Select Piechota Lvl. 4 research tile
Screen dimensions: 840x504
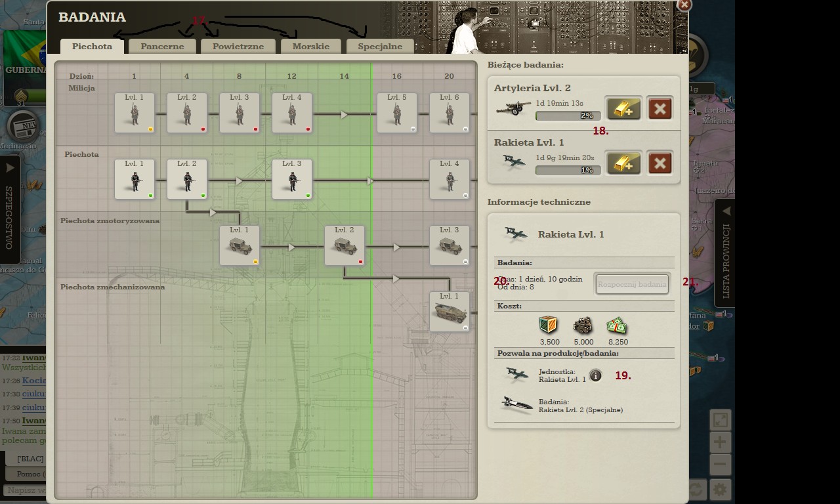pyautogui.click(x=450, y=179)
